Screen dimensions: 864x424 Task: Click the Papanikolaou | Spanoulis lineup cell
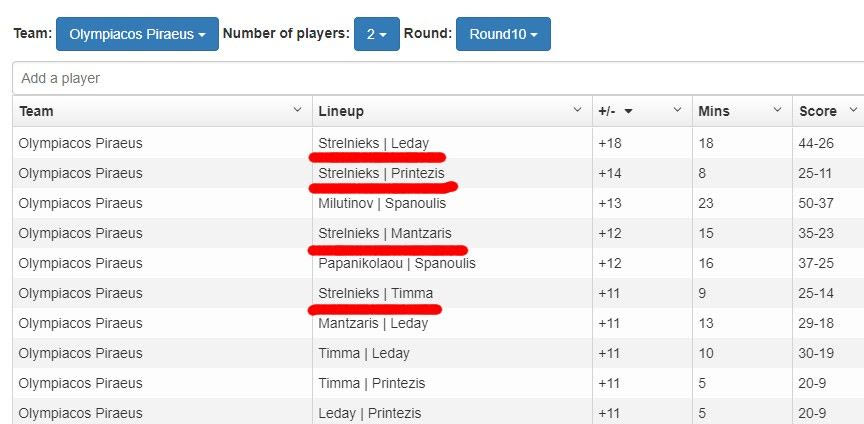396,264
